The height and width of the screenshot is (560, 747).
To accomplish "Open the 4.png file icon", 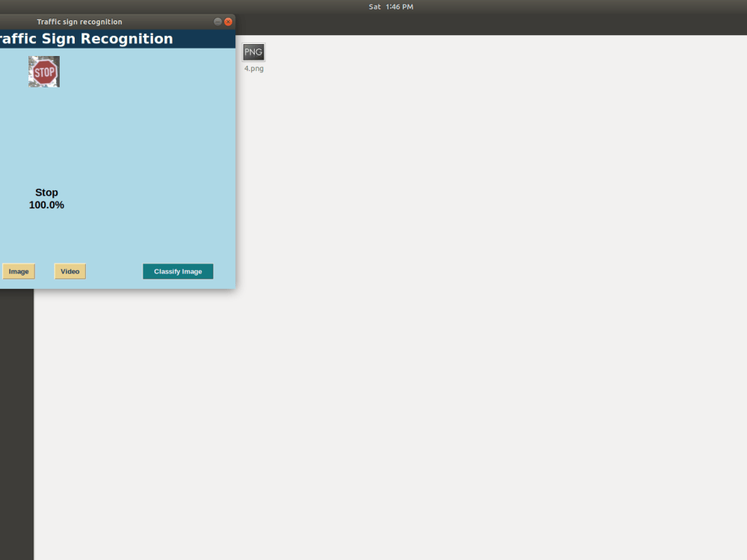I will [253, 52].
